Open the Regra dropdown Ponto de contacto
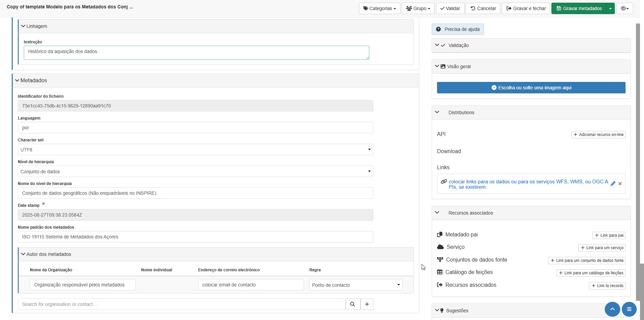This screenshot has width=644, height=320. coord(356,285)
